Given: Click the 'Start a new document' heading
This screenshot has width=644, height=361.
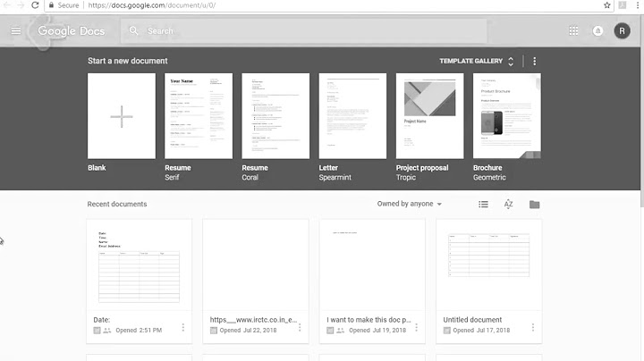Looking at the screenshot, I should (127, 61).
